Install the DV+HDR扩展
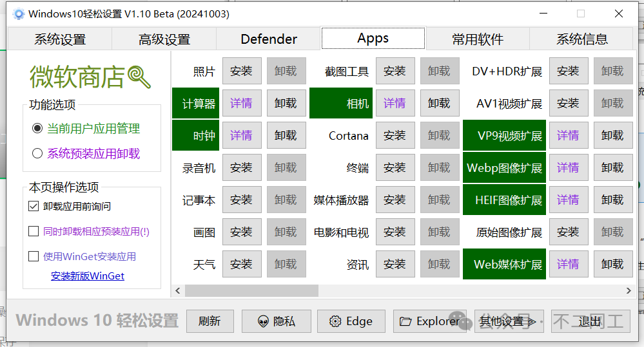The width and height of the screenshot is (644, 347). pyautogui.click(x=569, y=71)
